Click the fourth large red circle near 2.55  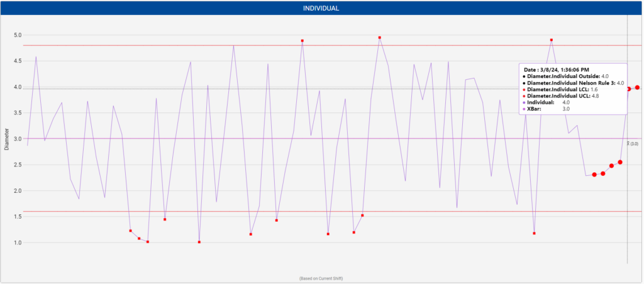coord(620,162)
